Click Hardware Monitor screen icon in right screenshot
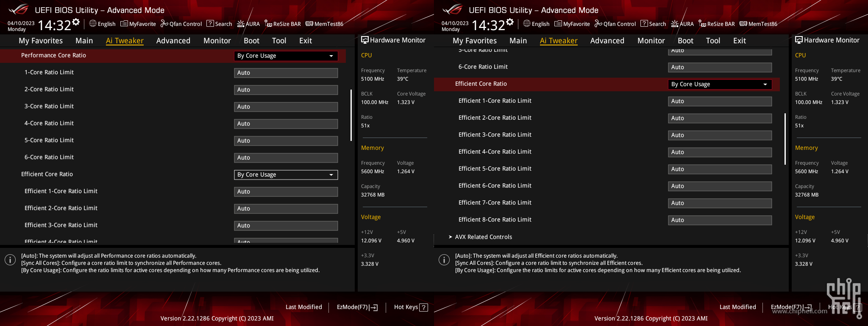 tap(799, 40)
